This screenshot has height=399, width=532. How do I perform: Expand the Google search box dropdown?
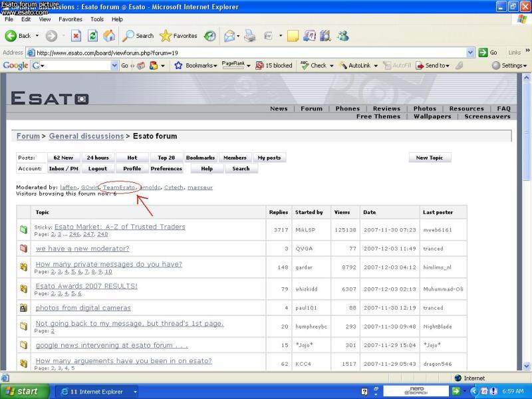[114, 65]
